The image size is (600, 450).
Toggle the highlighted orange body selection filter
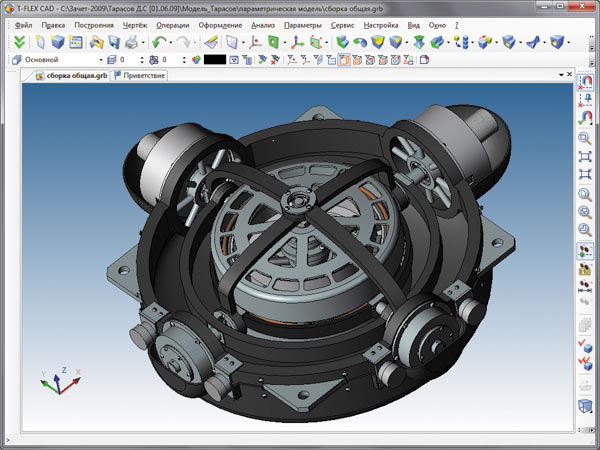click(344, 60)
